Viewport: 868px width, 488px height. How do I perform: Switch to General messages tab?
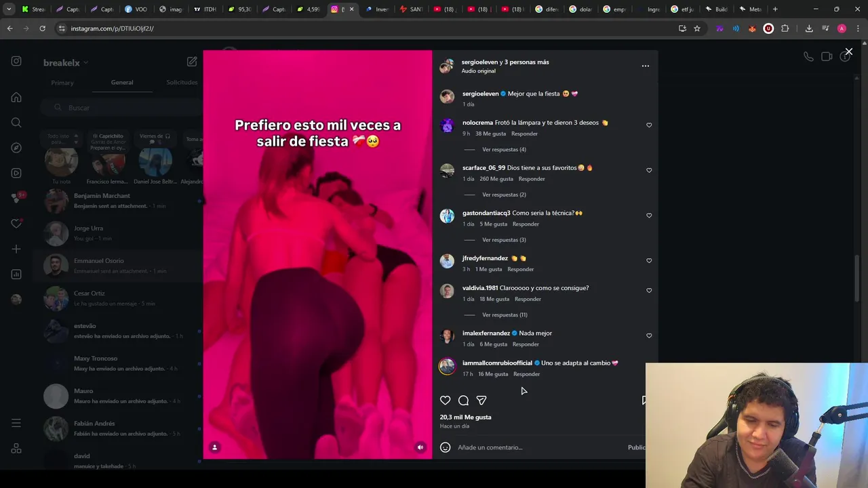(122, 83)
